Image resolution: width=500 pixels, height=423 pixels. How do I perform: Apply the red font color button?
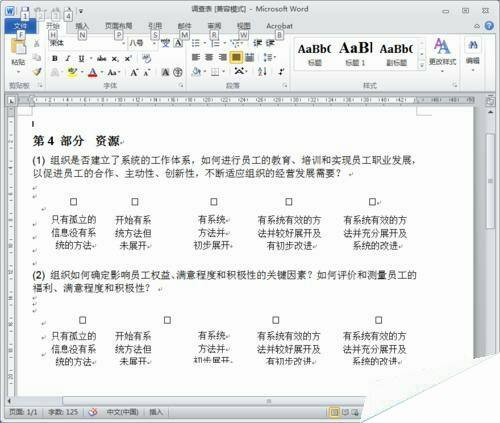pyautogui.click(x=93, y=72)
